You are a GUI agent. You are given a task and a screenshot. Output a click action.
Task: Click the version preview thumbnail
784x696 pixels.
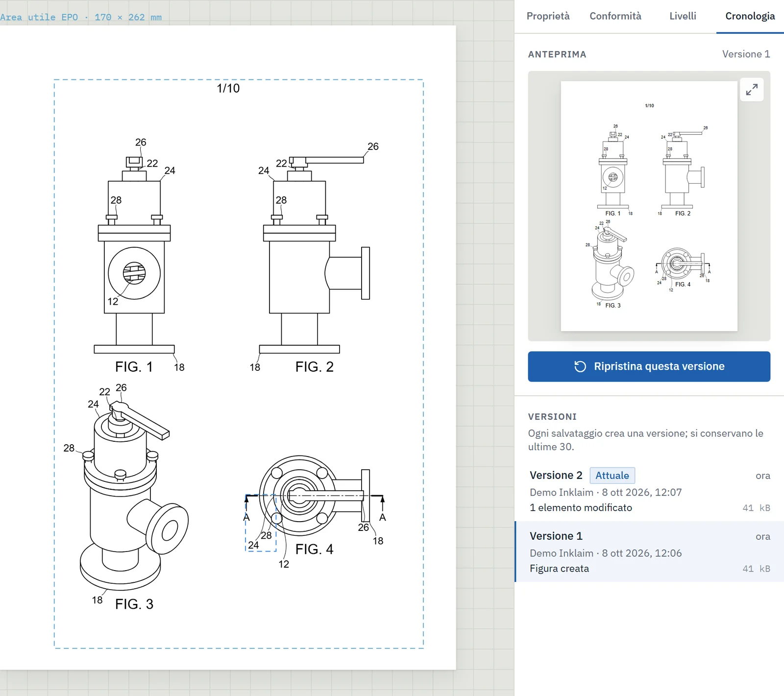click(x=649, y=206)
